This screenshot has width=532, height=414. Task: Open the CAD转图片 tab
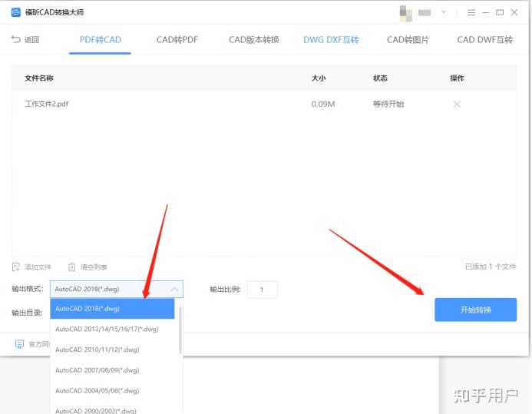pyautogui.click(x=408, y=40)
